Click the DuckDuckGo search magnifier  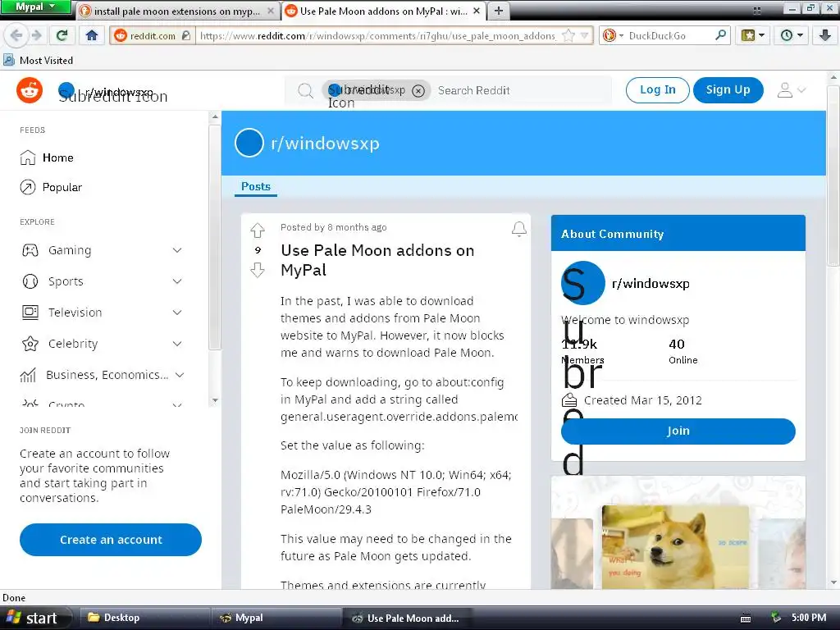click(x=721, y=36)
